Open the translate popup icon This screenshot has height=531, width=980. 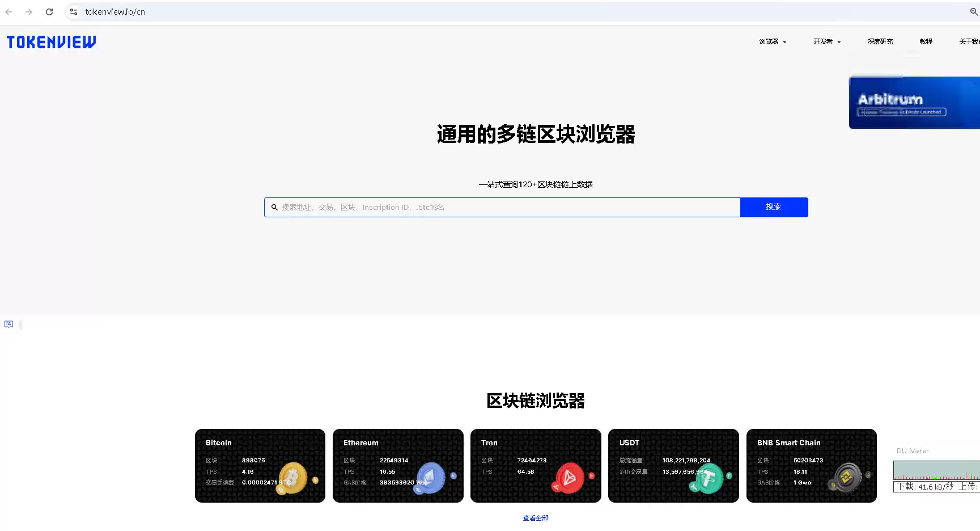[x=9, y=323]
